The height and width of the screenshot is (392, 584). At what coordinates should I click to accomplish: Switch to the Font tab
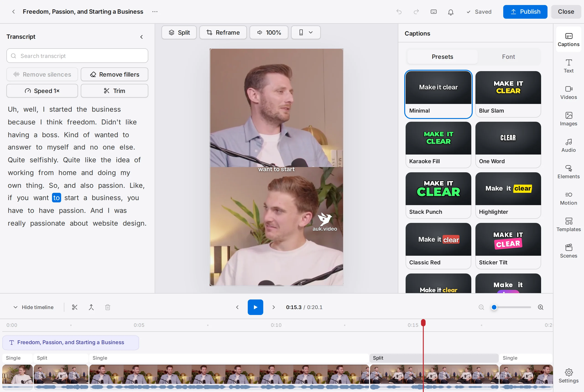[508, 57]
